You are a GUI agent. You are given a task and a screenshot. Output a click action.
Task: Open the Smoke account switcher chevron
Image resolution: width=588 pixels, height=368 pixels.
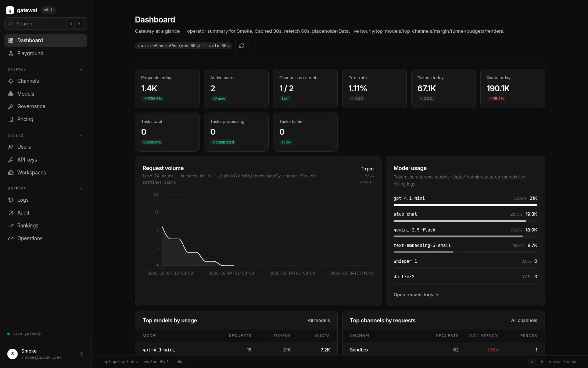82,354
